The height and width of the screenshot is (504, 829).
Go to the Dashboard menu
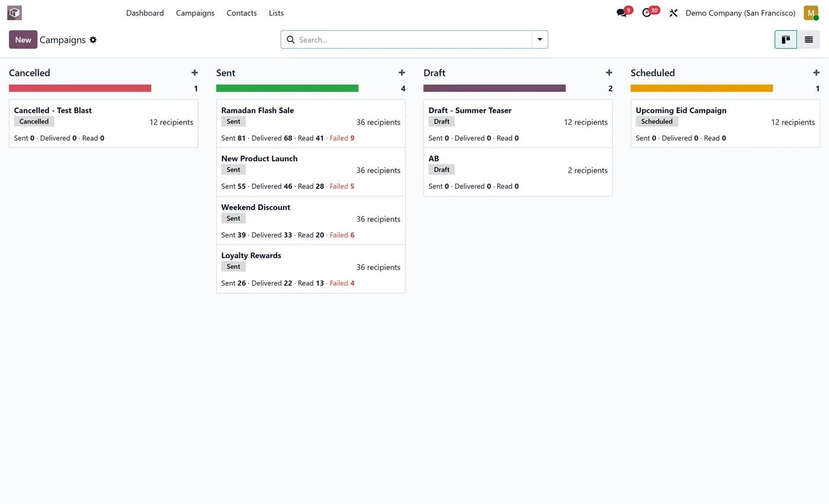(x=145, y=13)
